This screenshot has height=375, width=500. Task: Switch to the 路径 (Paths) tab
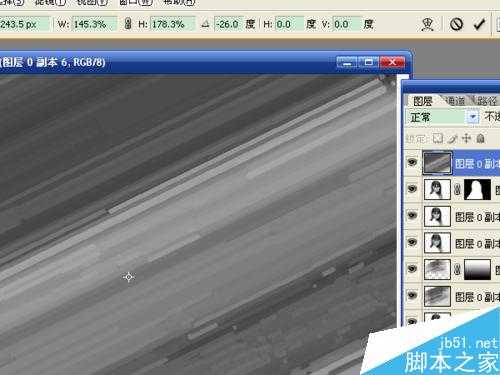[x=486, y=101]
